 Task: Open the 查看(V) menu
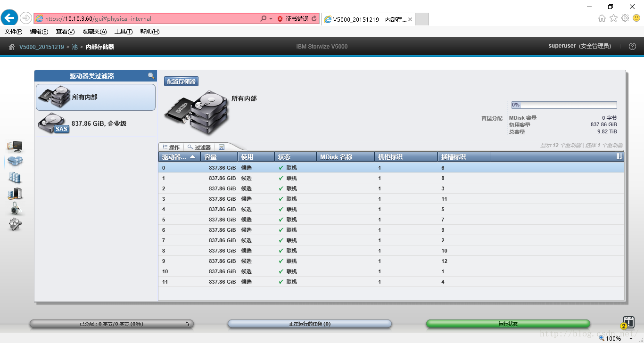tap(65, 32)
